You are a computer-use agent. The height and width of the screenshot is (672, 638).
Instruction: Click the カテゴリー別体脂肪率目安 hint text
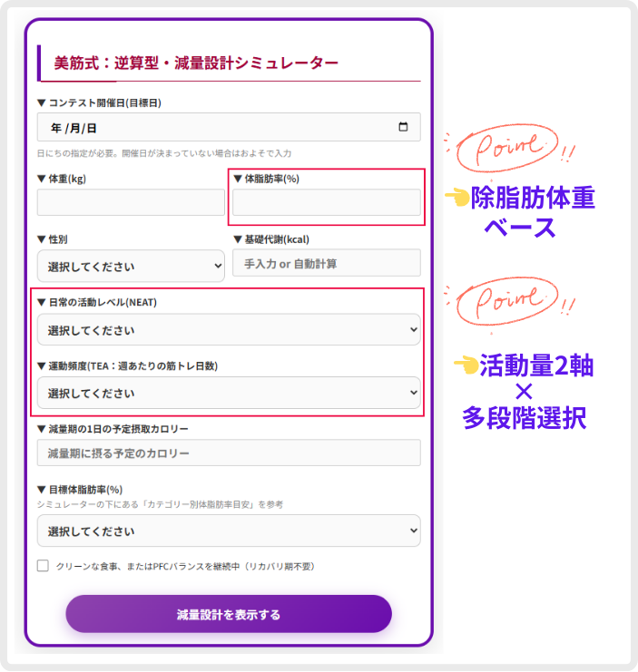(160, 504)
